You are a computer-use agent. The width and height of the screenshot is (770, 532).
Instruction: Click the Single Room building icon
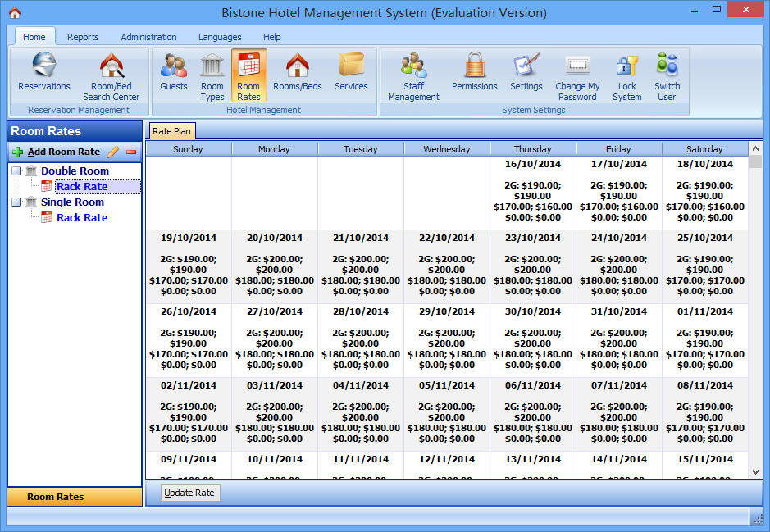click(x=31, y=202)
